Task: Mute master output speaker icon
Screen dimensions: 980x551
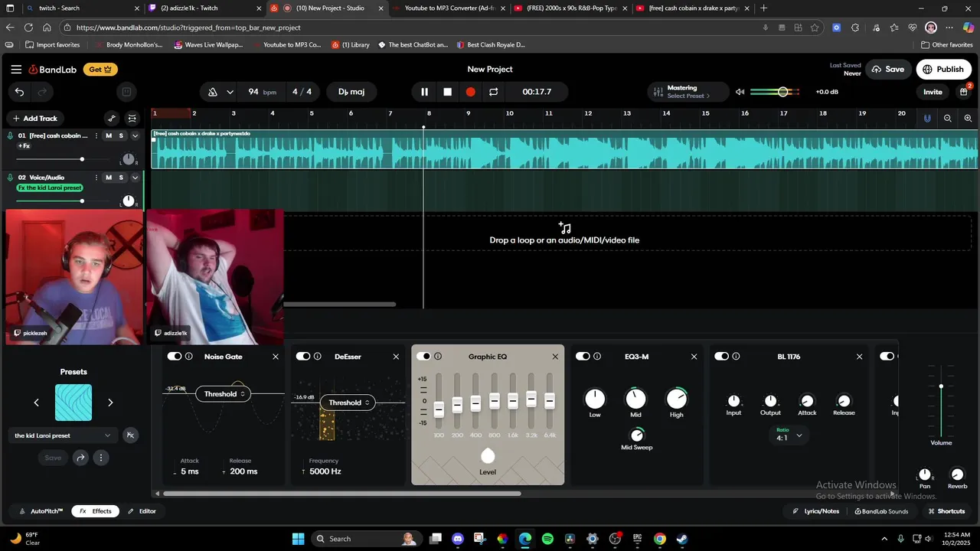Action: (x=740, y=92)
